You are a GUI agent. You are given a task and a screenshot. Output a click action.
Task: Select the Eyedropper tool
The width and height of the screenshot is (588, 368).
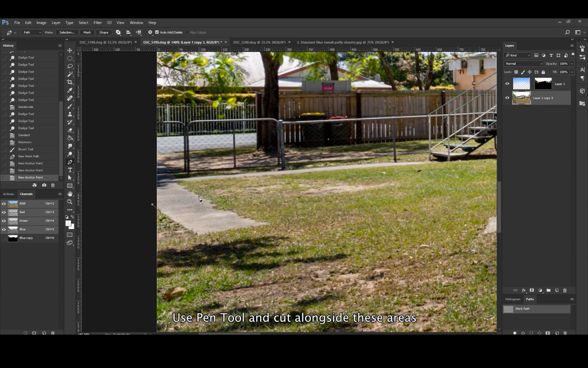[x=70, y=90]
